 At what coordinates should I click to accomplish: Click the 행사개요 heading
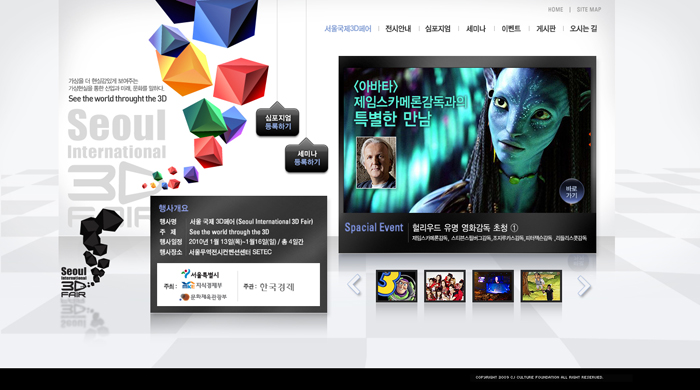click(x=174, y=208)
